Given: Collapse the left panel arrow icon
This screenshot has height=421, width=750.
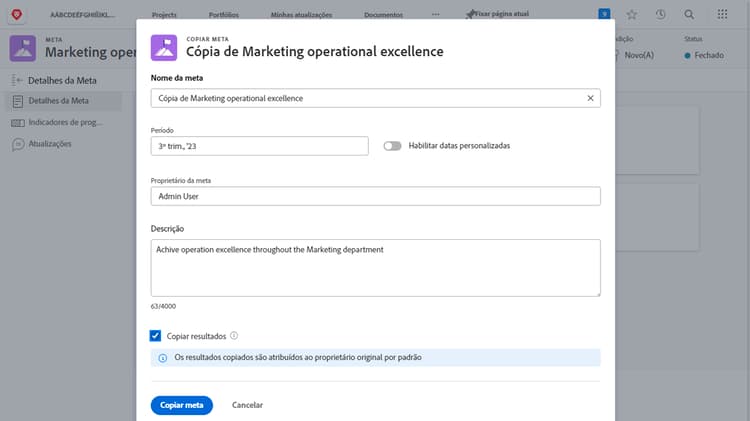Looking at the screenshot, I should pyautogui.click(x=17, y=80).
